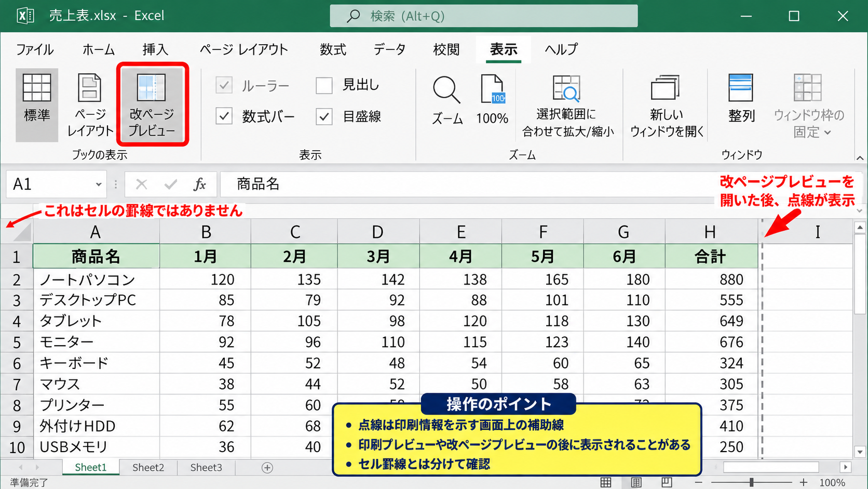Collapse the ribbon with the chevron

click(x=860, y=157)
